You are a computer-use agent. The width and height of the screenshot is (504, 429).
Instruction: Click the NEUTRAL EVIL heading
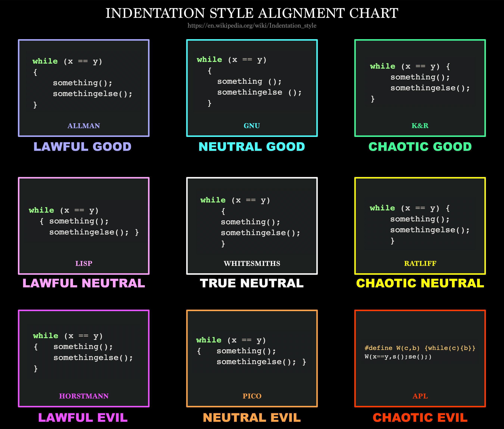point(252,418)
